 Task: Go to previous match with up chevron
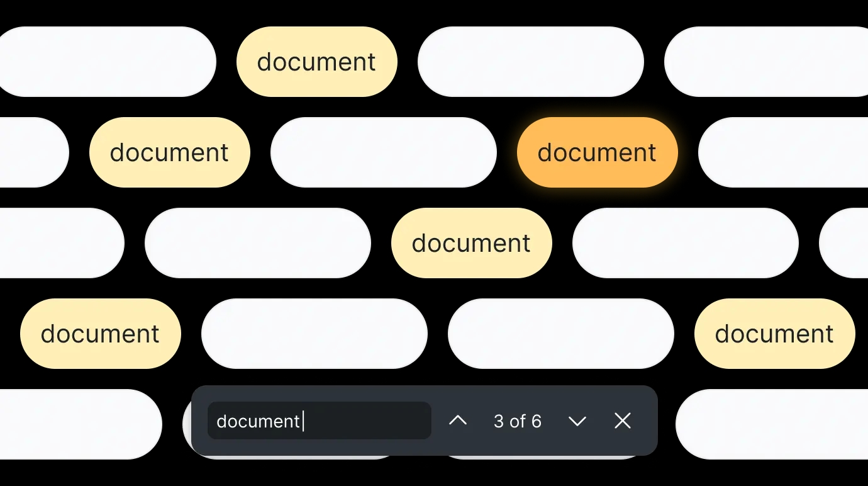coord(458,421)
